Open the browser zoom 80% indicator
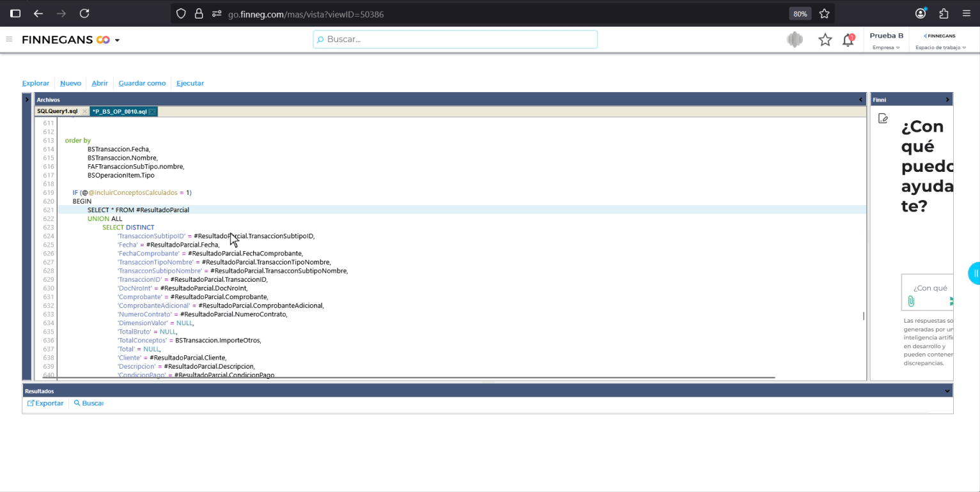980x492 pixels. pos(800,13)
